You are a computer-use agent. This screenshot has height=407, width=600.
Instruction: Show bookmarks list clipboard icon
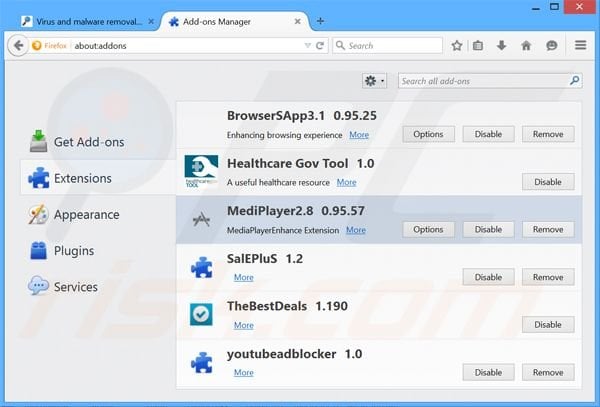[478, 46]
